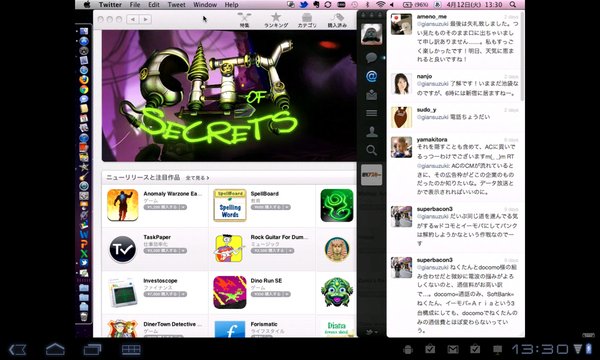
Task: Open the Tweet menu
Action: pyautogui.click(x=176, y=5)
